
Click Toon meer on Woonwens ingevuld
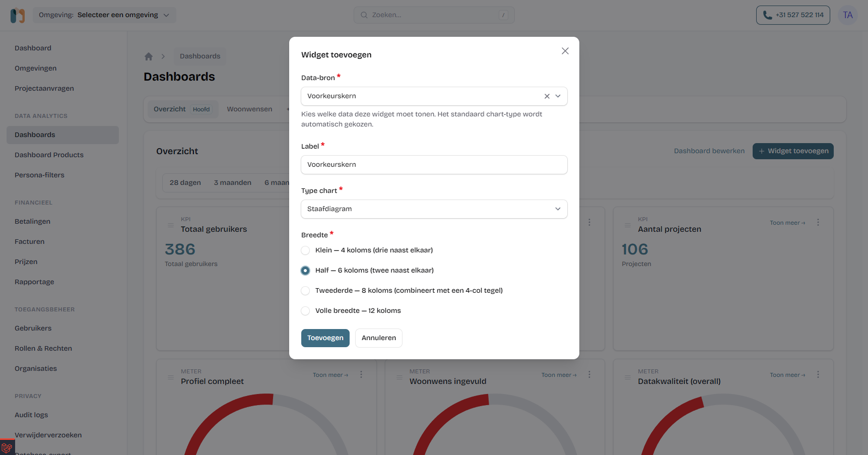point(559,375)
